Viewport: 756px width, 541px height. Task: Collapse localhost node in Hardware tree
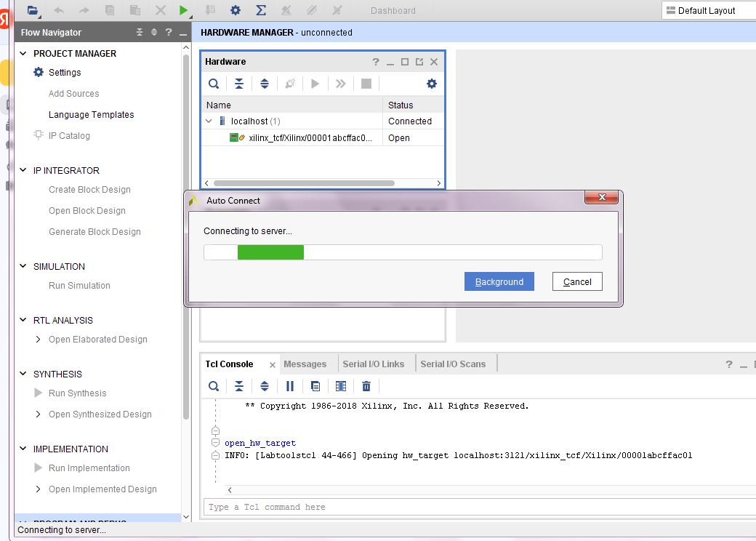tap(209, 121)
